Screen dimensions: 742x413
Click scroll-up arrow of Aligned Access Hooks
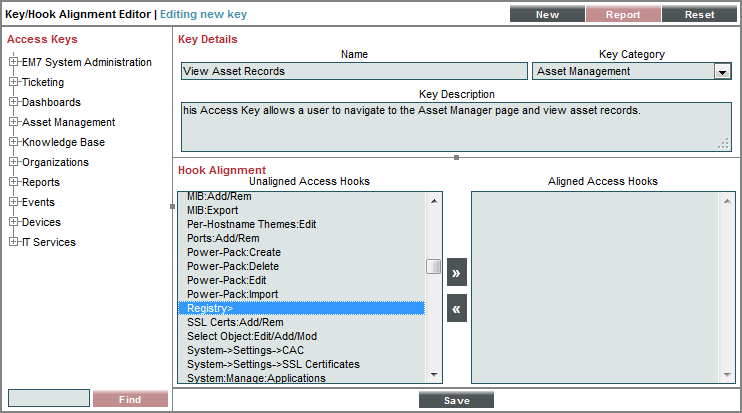pos(727,201)
